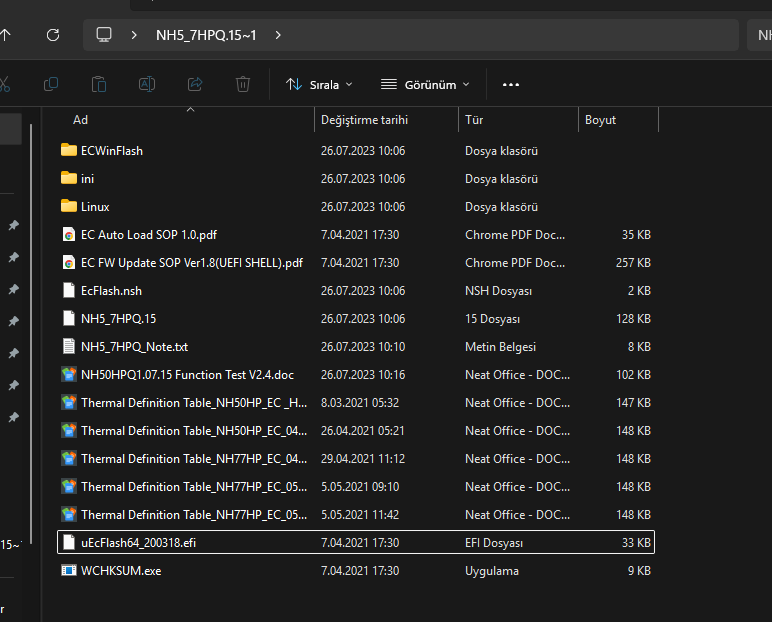Click the EC Auto Load SOP PDF icon
772x622 pixels.
[x=69, y=234]
